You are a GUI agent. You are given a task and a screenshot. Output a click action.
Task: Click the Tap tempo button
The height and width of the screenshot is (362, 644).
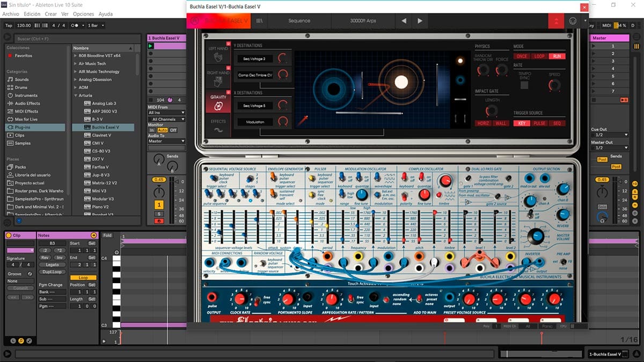(x=9, y=25)
